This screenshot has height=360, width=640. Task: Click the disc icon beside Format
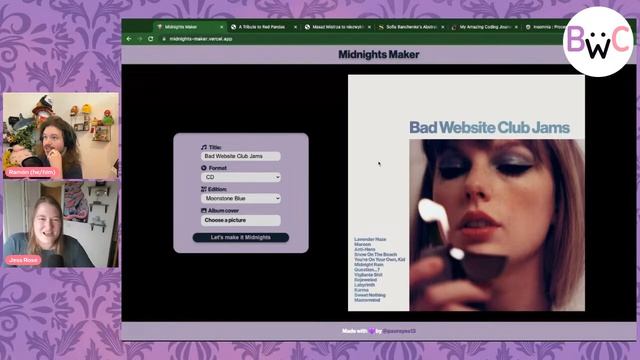[204, 168]
